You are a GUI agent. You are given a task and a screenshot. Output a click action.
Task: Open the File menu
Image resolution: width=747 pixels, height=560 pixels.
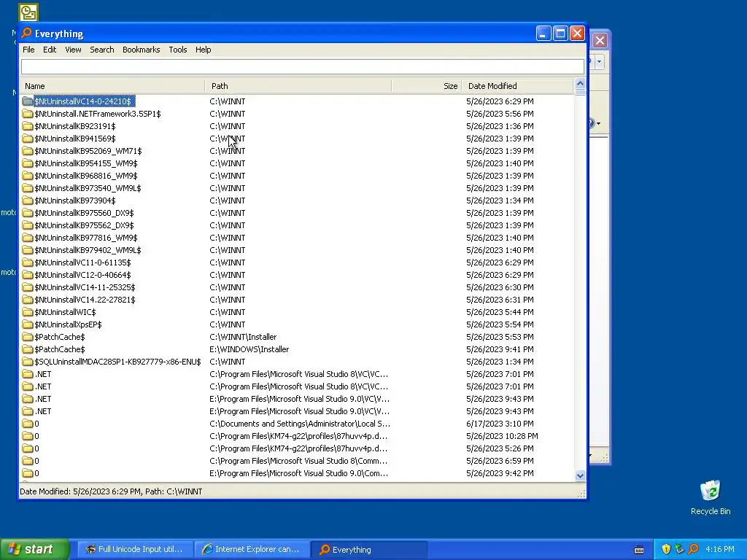pyautogui.click(x=28, y=50)
